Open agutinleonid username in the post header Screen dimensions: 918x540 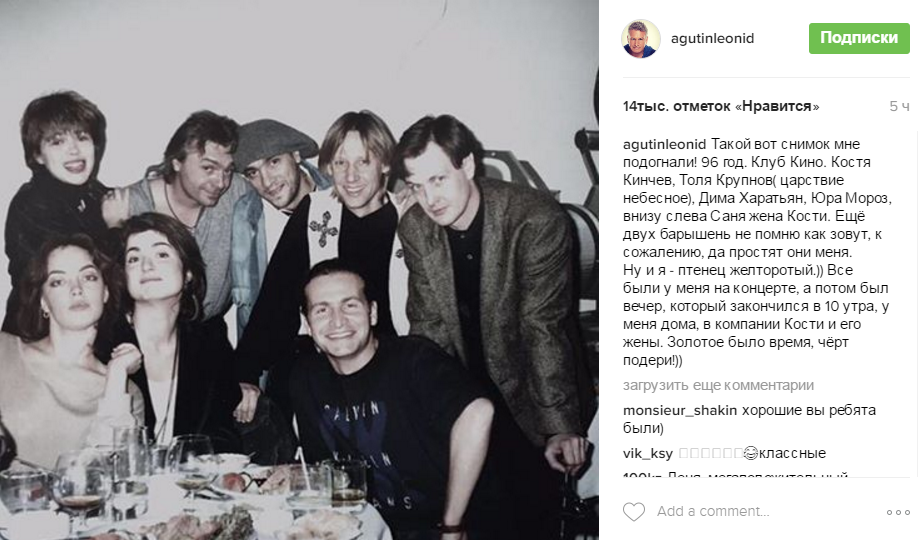click(x=713, y=39)
